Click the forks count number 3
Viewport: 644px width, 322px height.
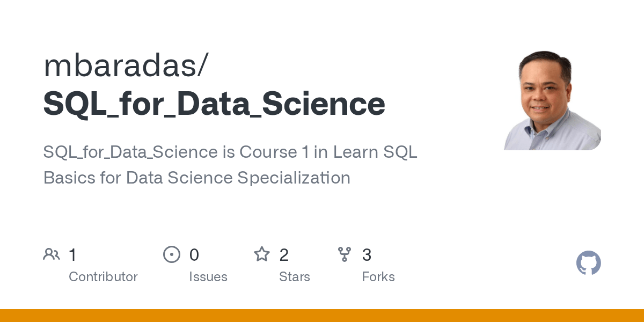(367, 255)
